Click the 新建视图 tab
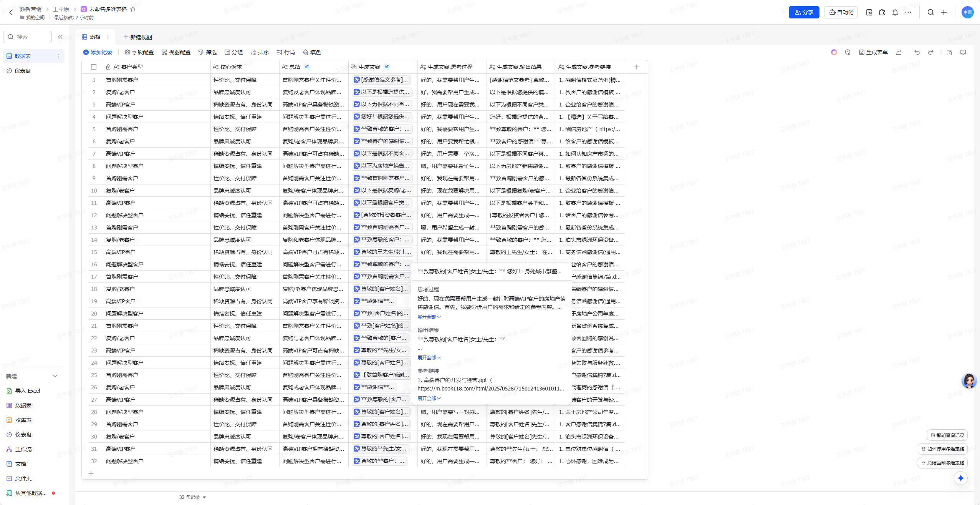The height and width of the screenshot is (505, 980). (x=137, y=37)
